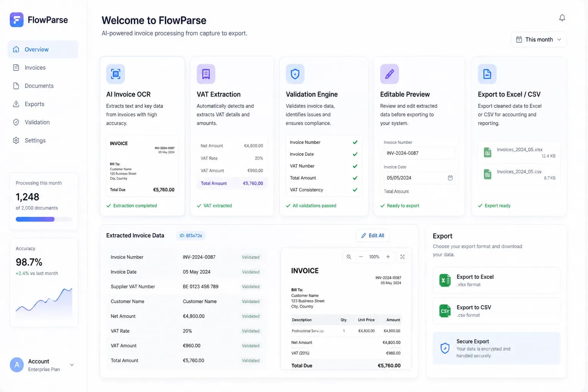Click the Secure Export shield icon

[445, 348]
